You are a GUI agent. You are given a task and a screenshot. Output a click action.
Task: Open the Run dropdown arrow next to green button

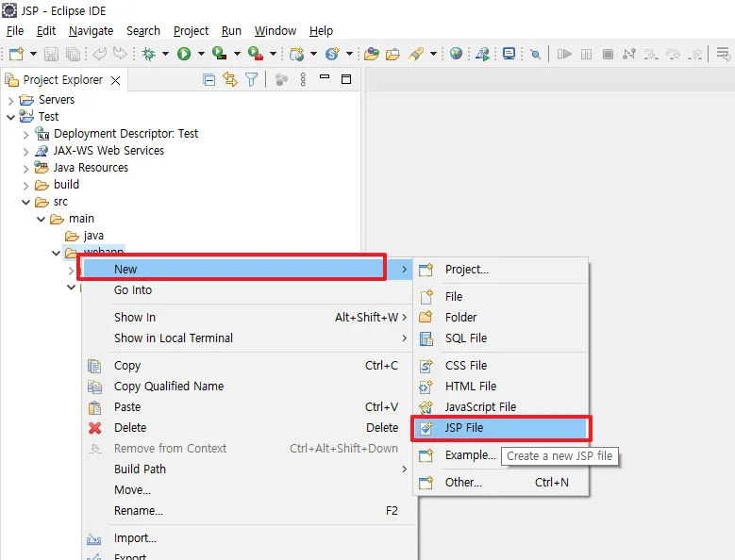[201, 55]
